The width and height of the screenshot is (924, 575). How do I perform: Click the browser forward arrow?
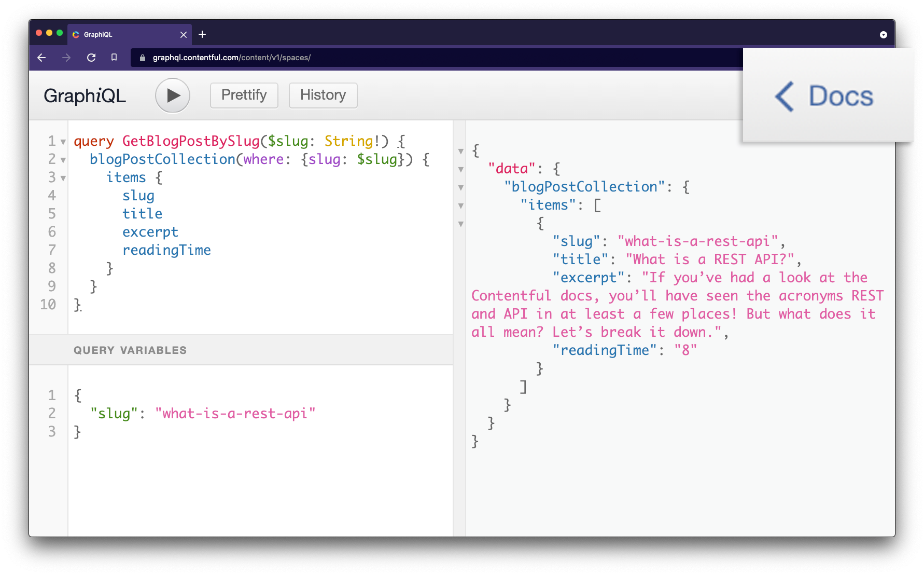(x=66, y=58)
